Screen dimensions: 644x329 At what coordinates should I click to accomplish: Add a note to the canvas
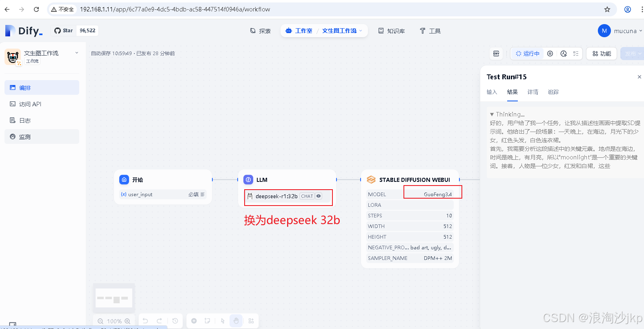coord(207,321)
